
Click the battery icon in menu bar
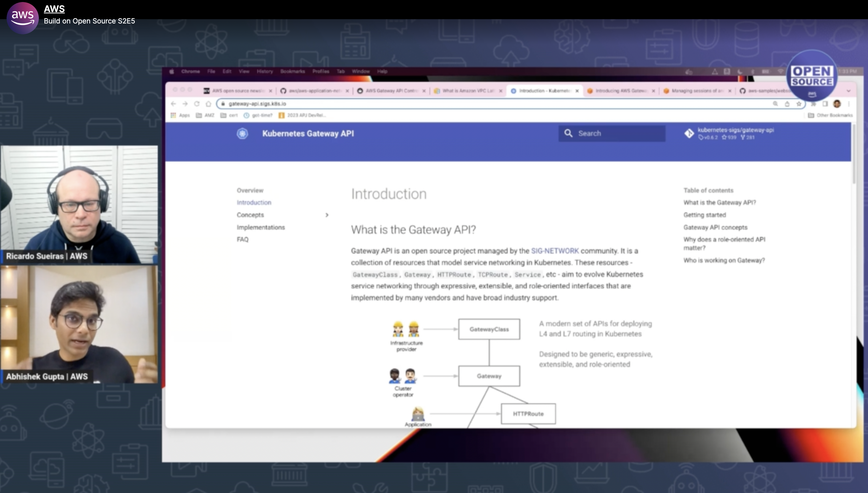point(765,71)
